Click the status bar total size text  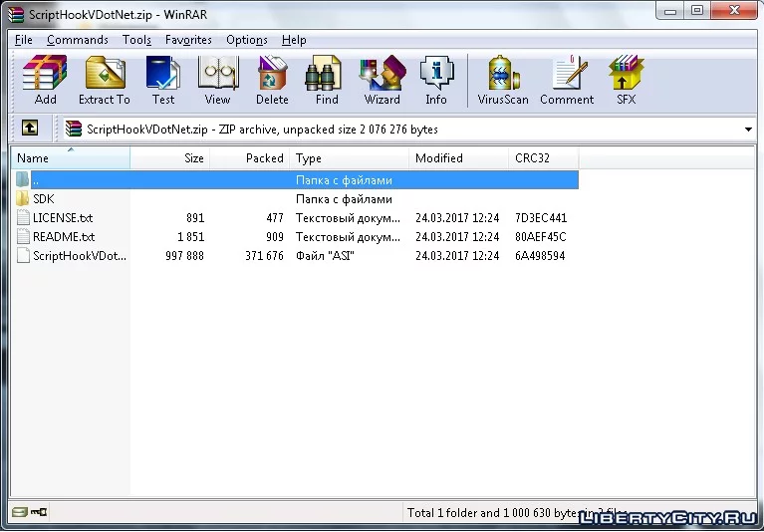tap(517, 512)
